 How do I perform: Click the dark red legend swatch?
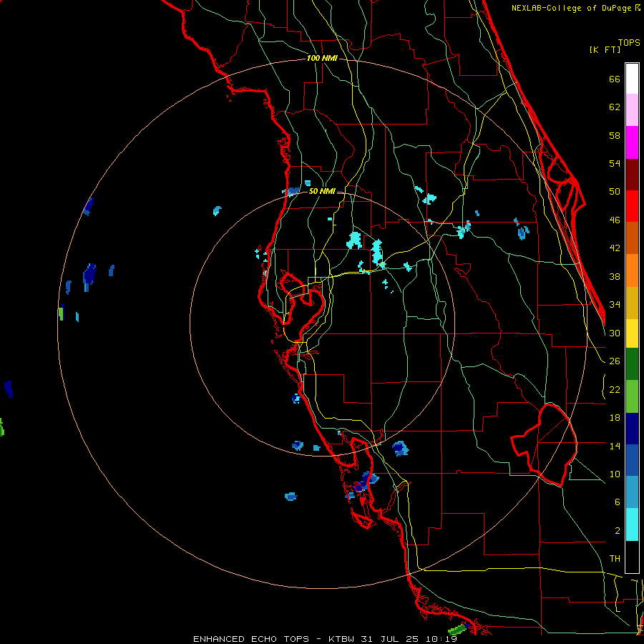tap(632, 174)
